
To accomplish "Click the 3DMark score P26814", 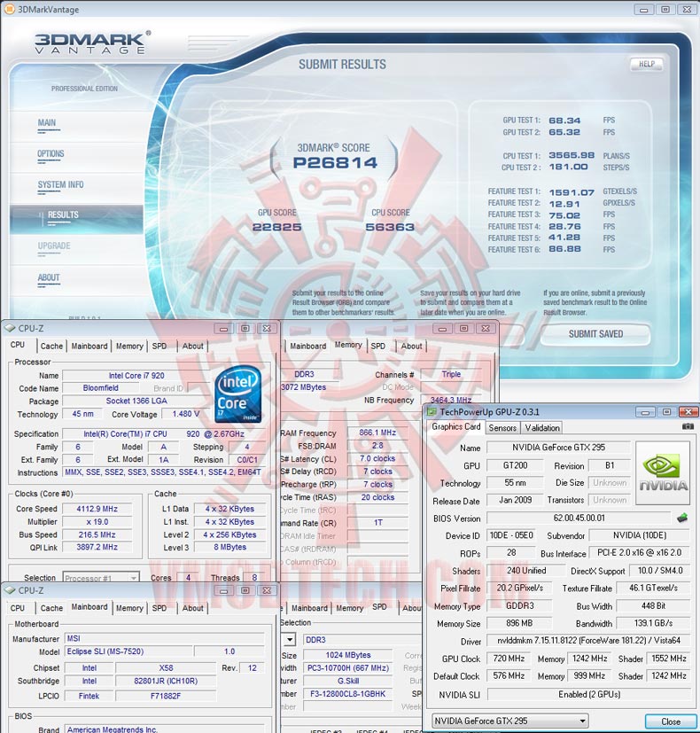I will pyautogui.click(x=335, y=163).
